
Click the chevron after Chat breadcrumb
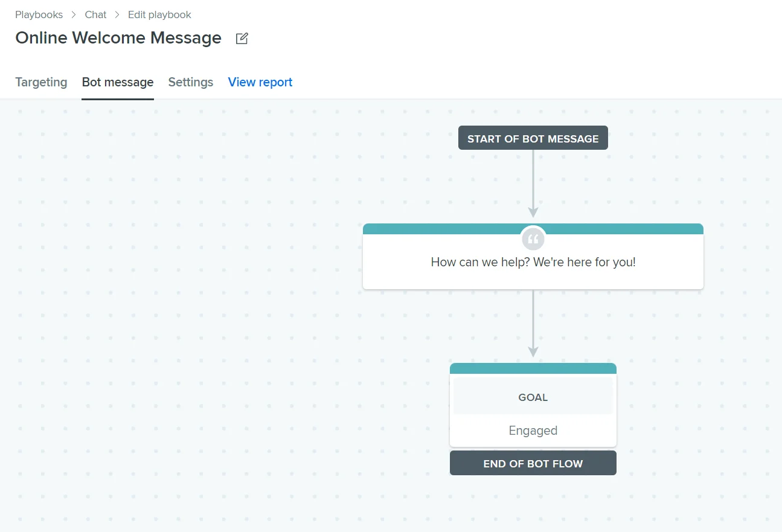pos(117,14)
